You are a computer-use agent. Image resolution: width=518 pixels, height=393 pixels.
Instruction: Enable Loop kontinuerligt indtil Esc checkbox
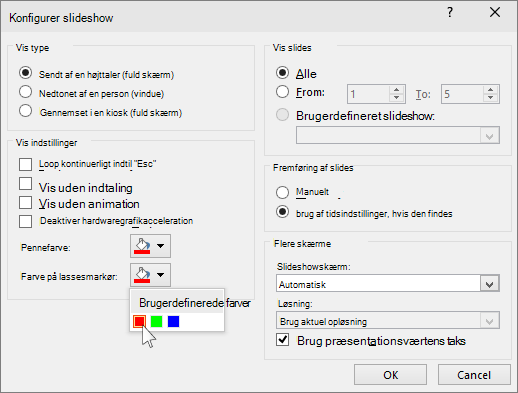(26, 164)
